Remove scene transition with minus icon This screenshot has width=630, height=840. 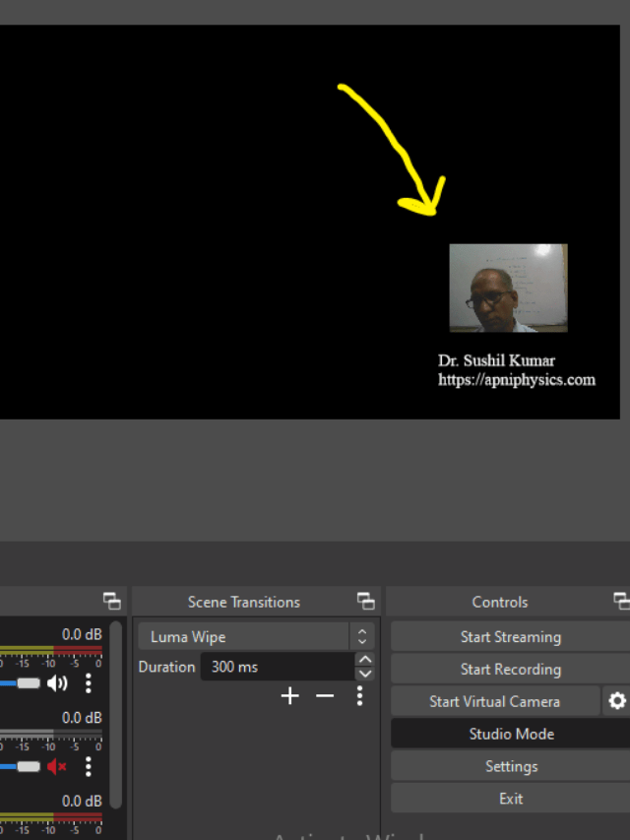(325, 696)
